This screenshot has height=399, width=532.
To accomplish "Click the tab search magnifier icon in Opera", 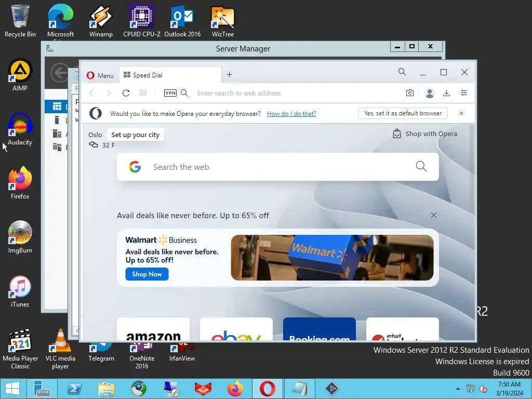I will tap(402, 72).
